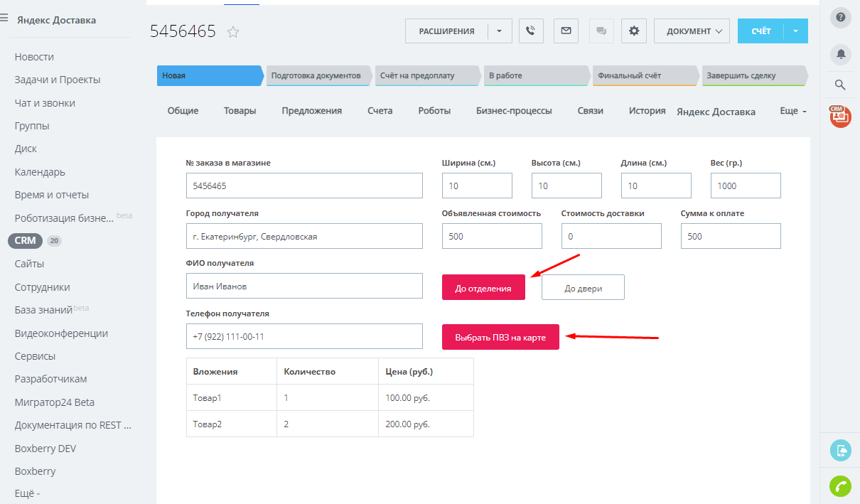Click the № заказа в магазине field
Screen dimensions: 860x504
tap(304, 186)
